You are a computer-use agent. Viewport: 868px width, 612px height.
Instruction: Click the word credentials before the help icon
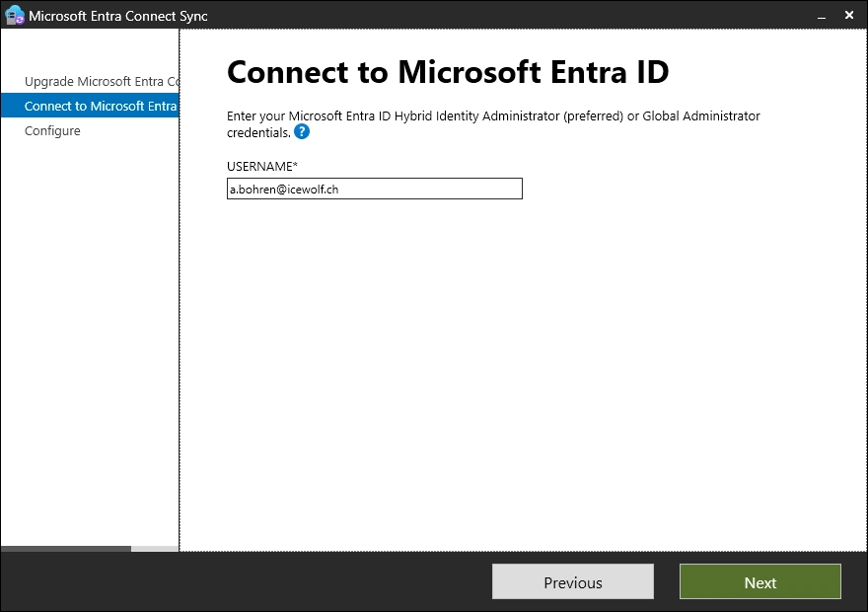pyautogui.click(x=257, y=132)
